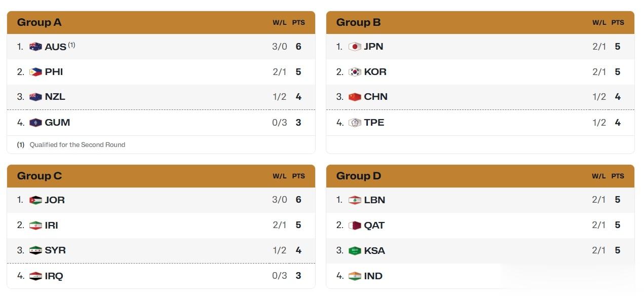Open the IRI team link
Viewport: 644px width, 297px height.
(x=51, y=226)
